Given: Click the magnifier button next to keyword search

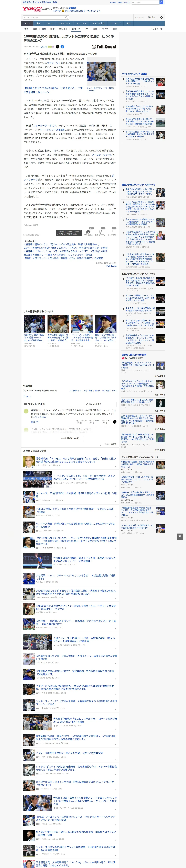Looking at the screenshot, I should coord(66,18).
